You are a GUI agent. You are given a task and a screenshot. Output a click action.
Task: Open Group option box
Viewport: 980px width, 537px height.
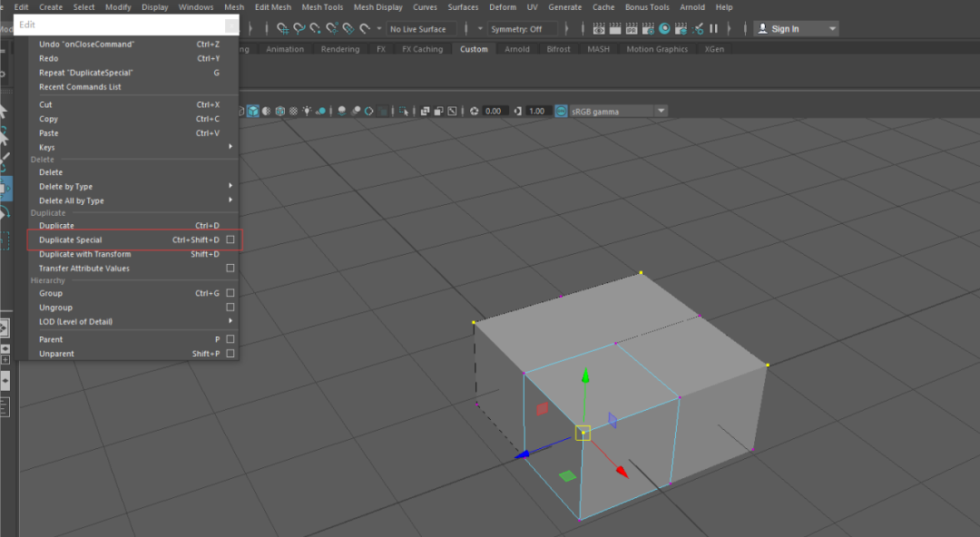230,293
